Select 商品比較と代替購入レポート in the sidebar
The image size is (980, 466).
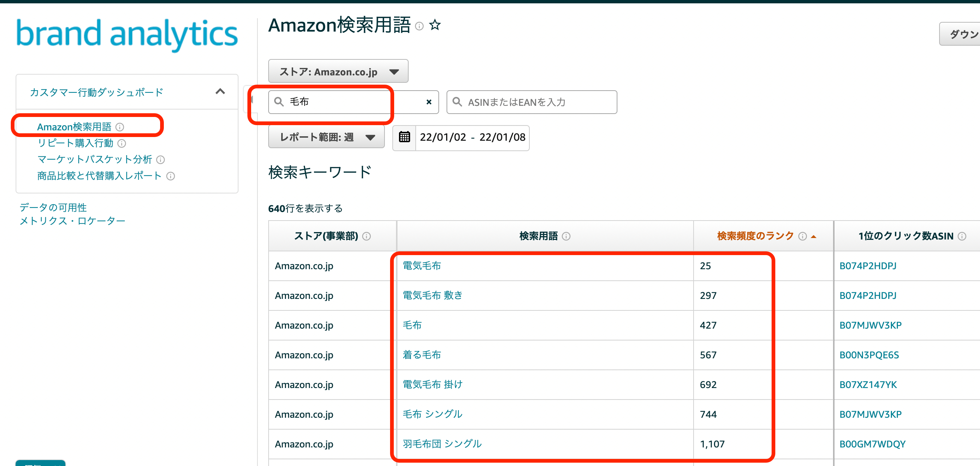(98, 176)
